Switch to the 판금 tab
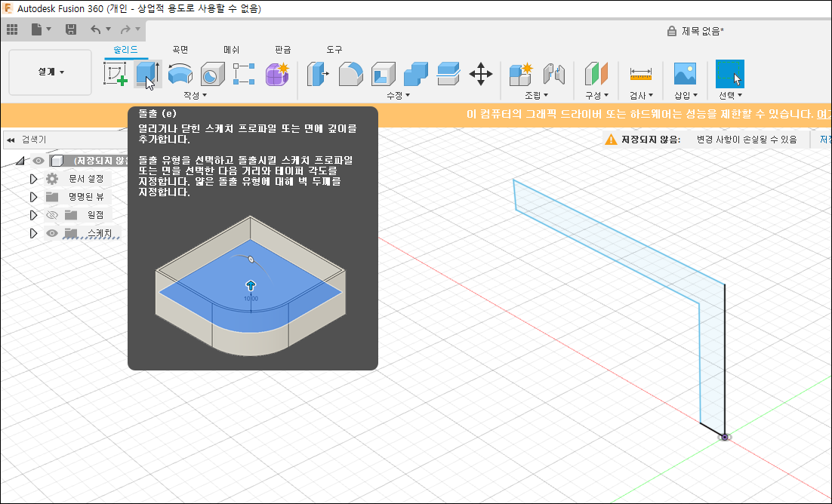 point(283,50)
